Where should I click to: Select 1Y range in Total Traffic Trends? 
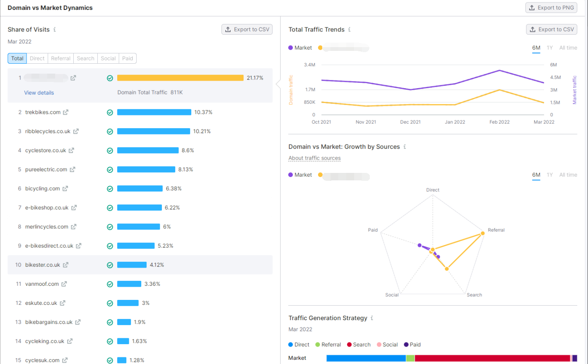[x=549, y=48]
